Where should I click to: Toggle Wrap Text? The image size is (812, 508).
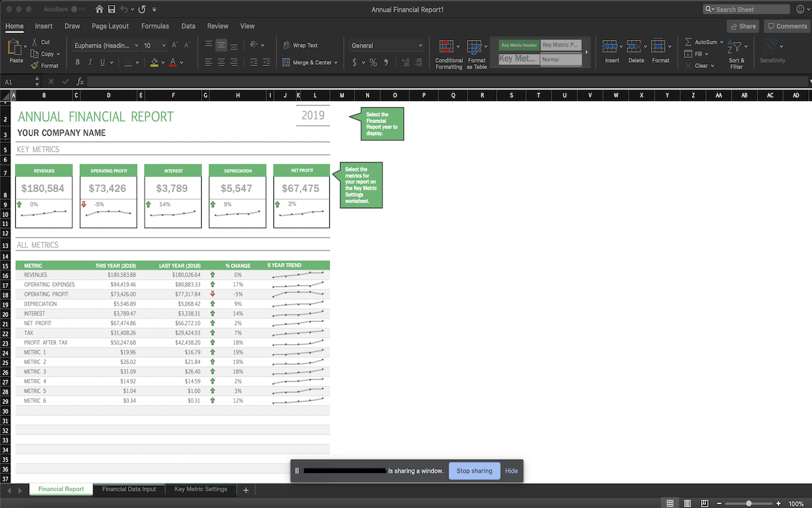point(301,45)
